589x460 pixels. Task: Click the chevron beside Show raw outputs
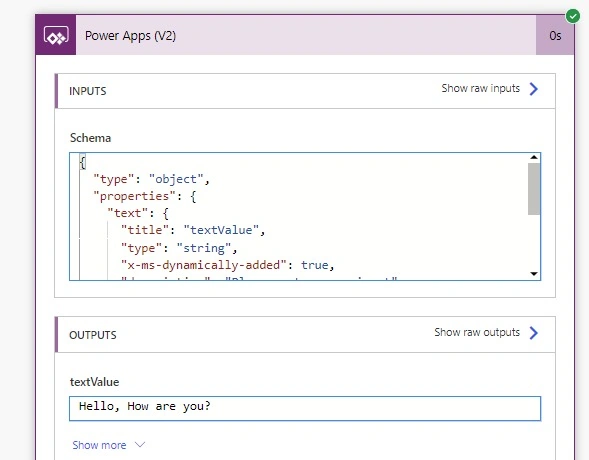click(x=533, y=333)
